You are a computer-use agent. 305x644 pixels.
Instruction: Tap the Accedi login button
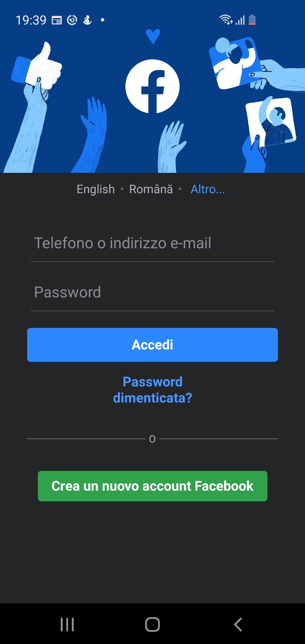point(152,345)
